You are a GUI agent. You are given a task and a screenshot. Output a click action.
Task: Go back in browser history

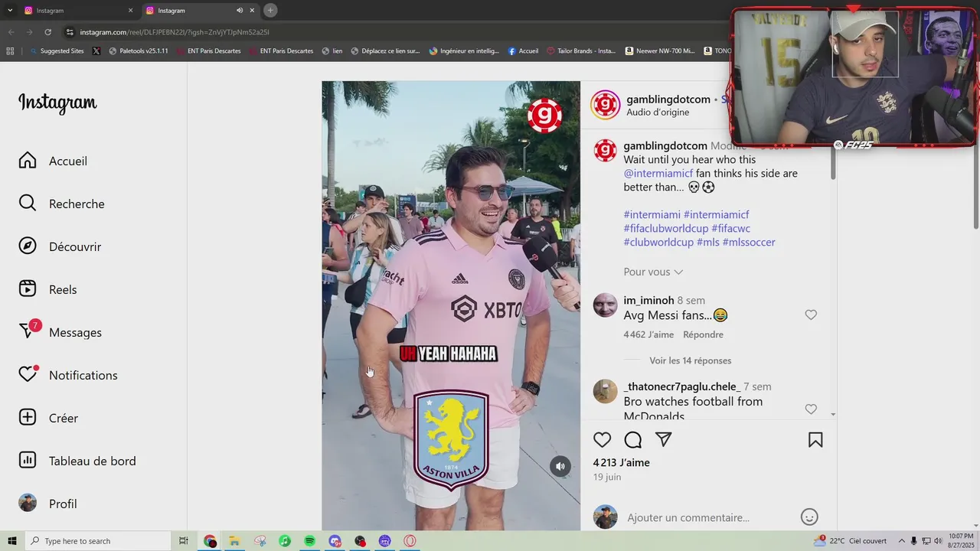click(11, 32)
